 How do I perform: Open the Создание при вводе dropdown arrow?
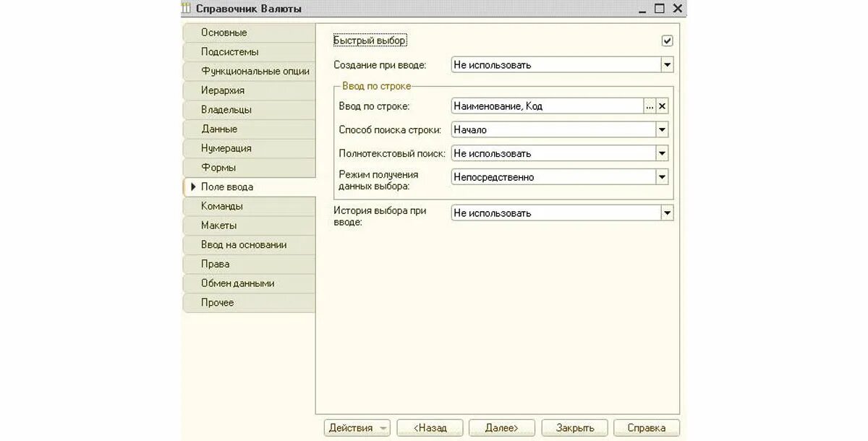pyautogui.click(x=667, y=65)
